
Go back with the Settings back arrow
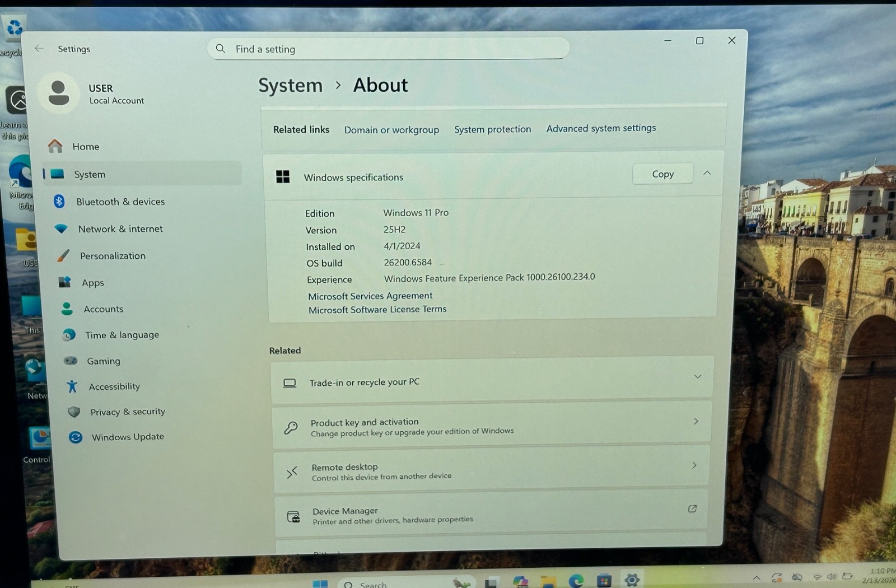(39, 49)
